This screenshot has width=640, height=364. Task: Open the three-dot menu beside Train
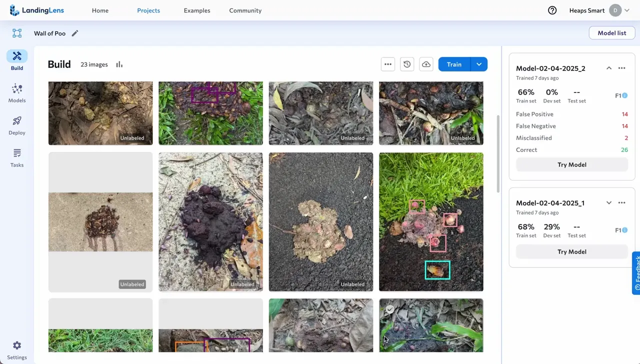[x=387, y=64]
